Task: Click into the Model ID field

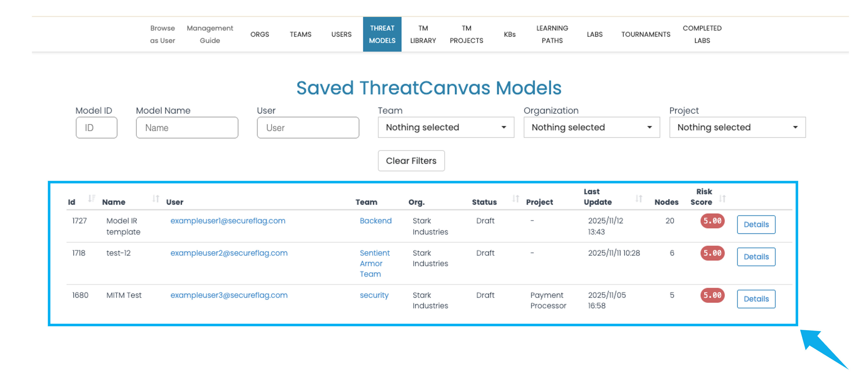Action: (96, 128)
